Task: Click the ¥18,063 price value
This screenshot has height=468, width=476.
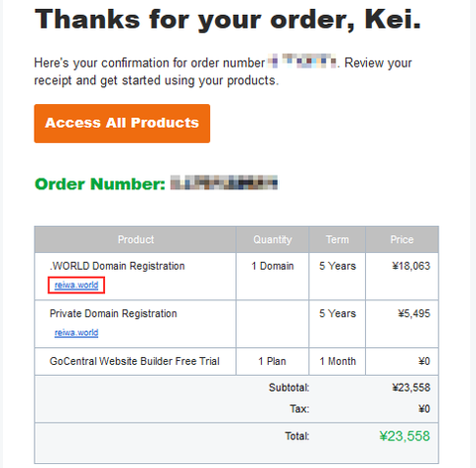Action: click(x=412, y=266)
